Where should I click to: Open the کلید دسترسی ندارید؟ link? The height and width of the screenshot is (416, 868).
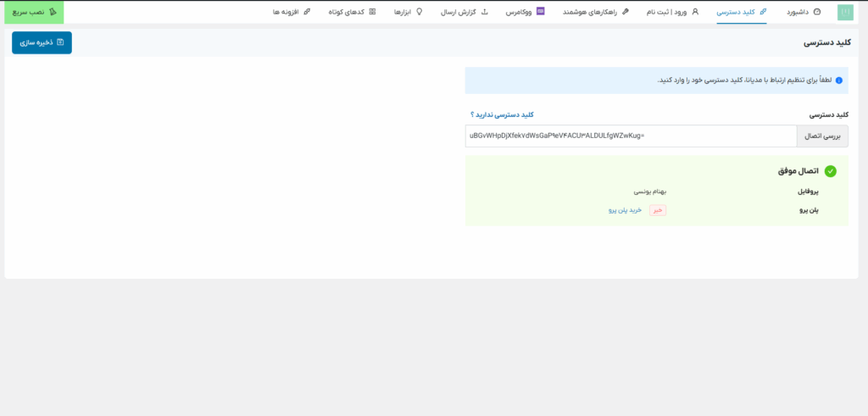[x=502, y=114]
